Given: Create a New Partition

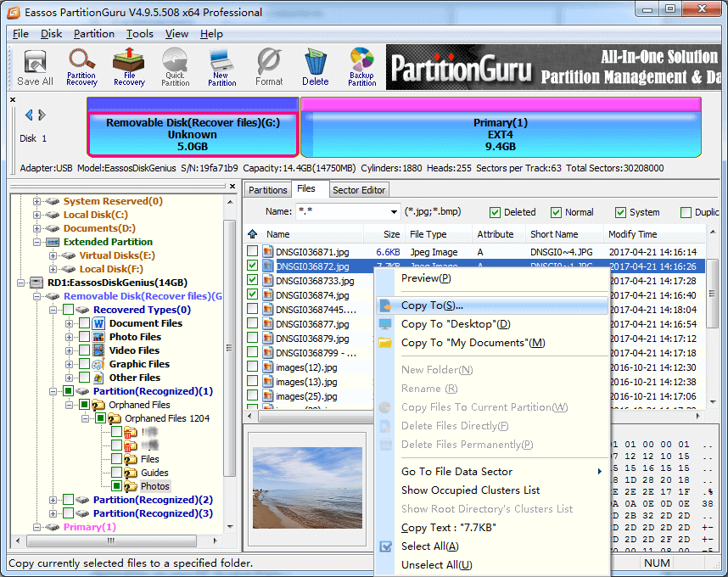Looking at the screenshot, I should click(222, 68).
